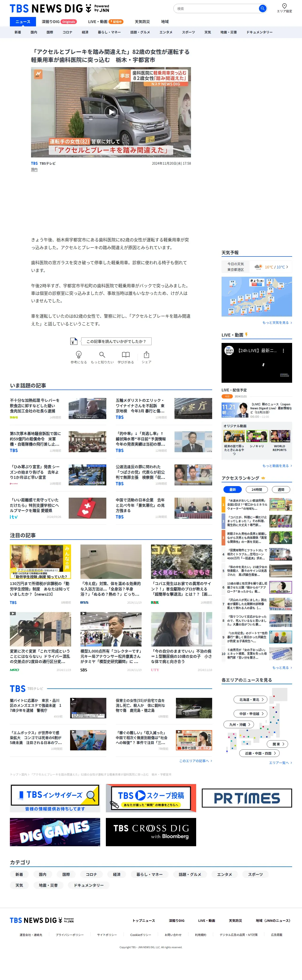The width and height of the screenshot is (302, 980).
Task: Play the dental clinic crash video
Action: coord(111,112)
